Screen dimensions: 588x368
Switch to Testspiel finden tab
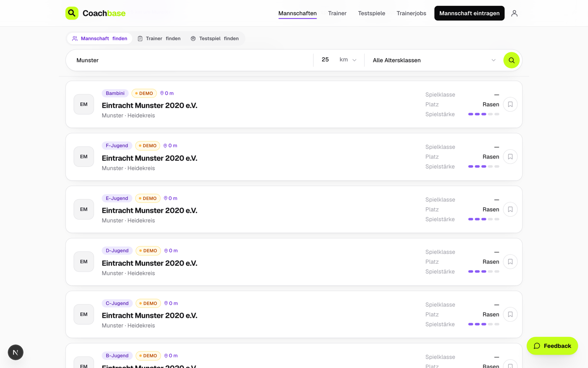pos(215,39)
